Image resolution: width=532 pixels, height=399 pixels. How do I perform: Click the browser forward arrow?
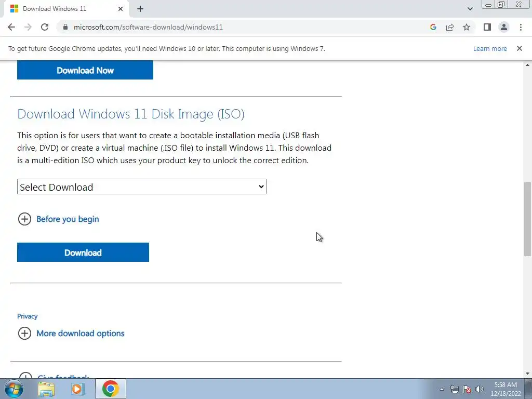point(28,27)
